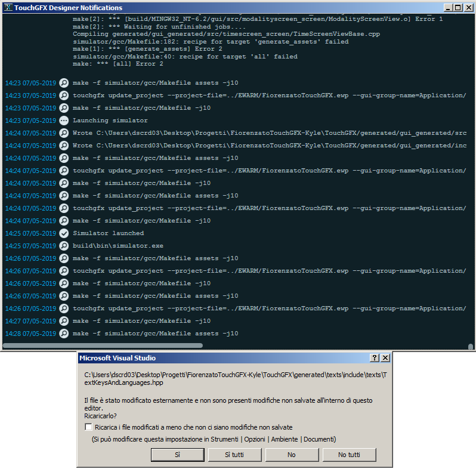Click the No tutti button
The width and height of the screenshot is (476, 469).
[x=349, y=455]
